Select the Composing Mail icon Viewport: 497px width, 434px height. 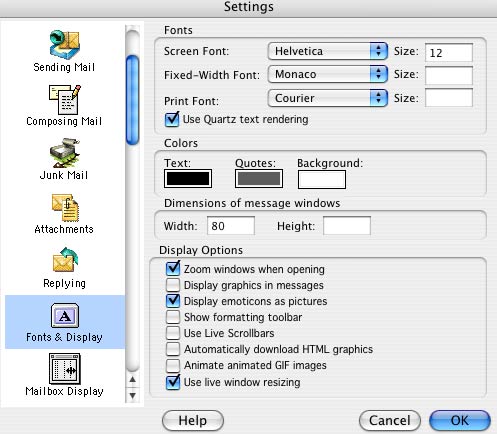[65, 99]
